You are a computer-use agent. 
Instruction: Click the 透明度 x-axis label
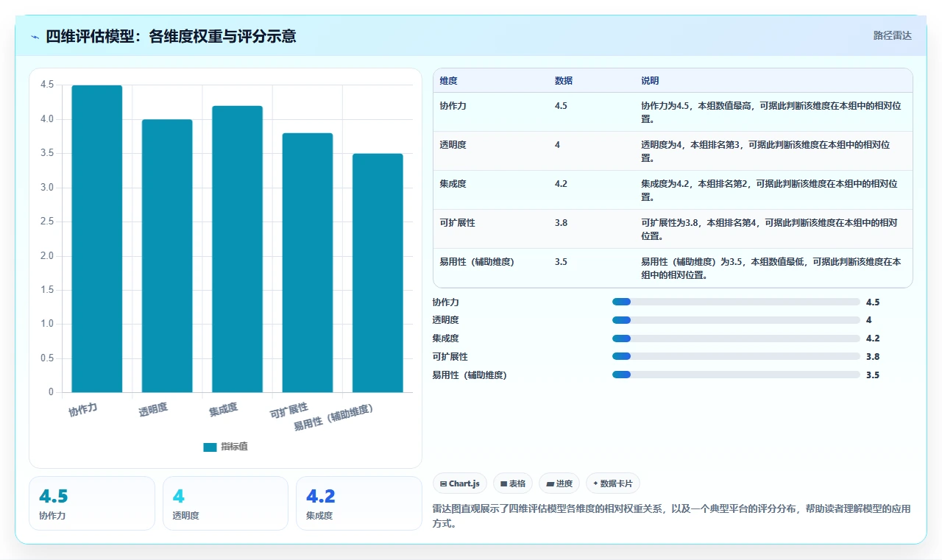point(153,410)
